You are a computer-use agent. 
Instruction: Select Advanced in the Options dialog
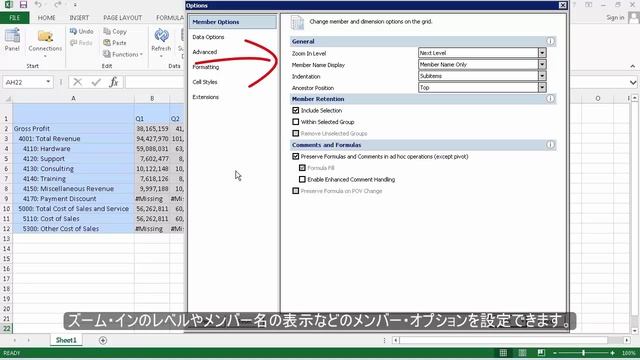pos(204,52)
